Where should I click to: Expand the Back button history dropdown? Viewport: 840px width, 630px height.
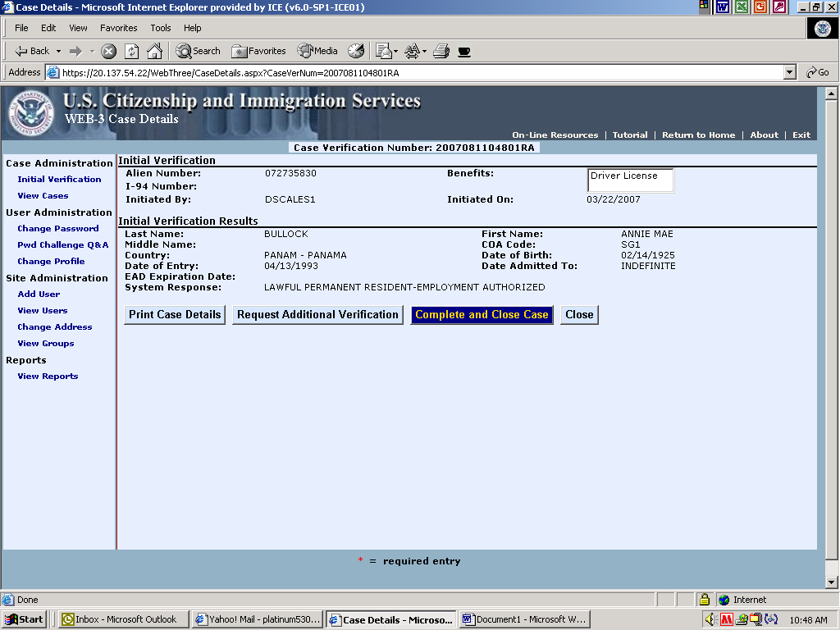tap(59, 51)
